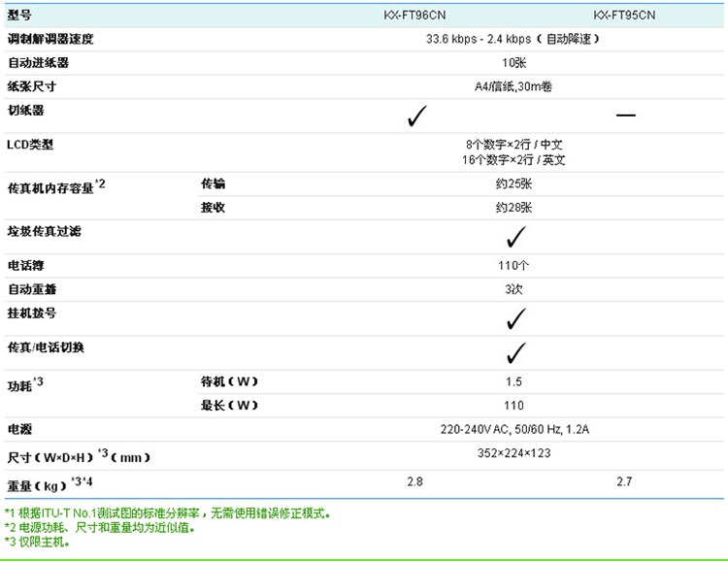Click the A4/信纸,30m卷 paper size value
728x561 pixels.
pyautogui.click(x=513, y=87)
